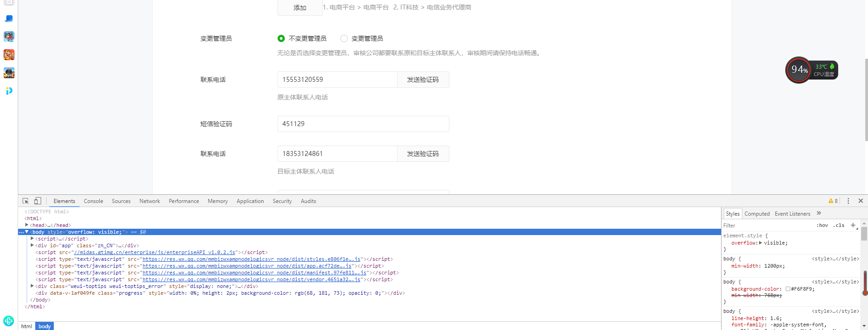The height and width of the screenshot is (330, 868).
Task: Open the Network tab
Action: click(x=150, y=201)
